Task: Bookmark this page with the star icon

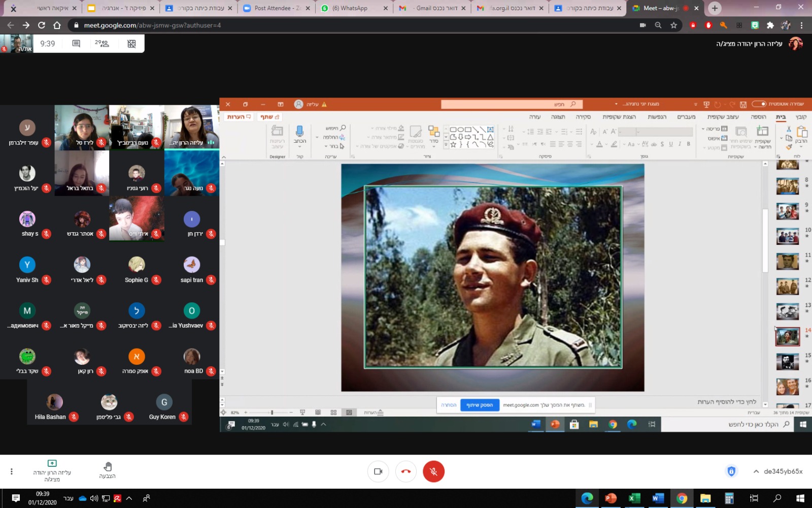Action: (673, 25)
